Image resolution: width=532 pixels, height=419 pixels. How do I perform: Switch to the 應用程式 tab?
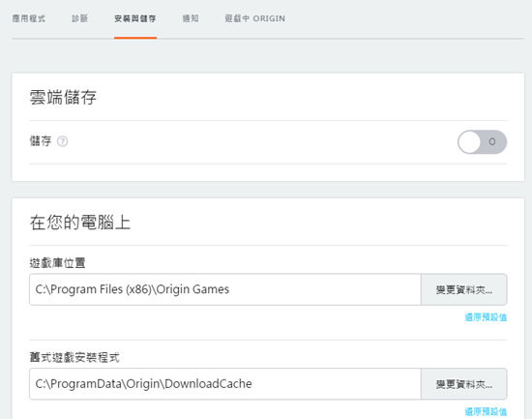click(29, 18)
